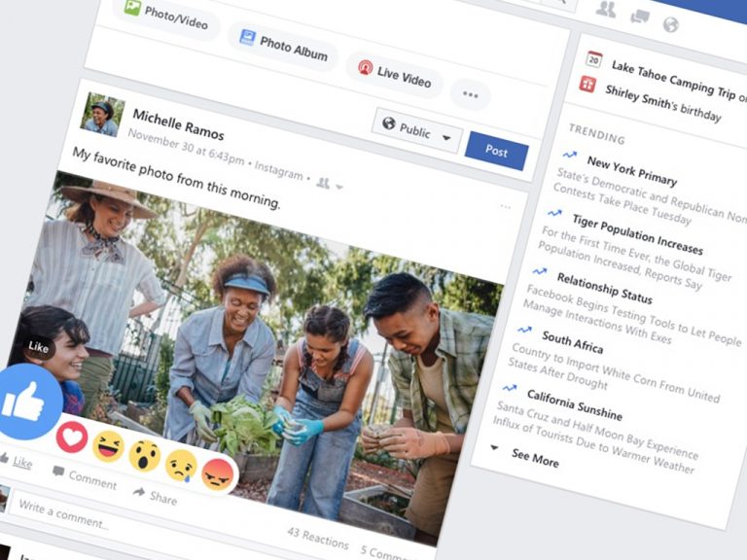
Task: Open Shirley Smith's birthday reminder
Action: click(x=663, y=103)
